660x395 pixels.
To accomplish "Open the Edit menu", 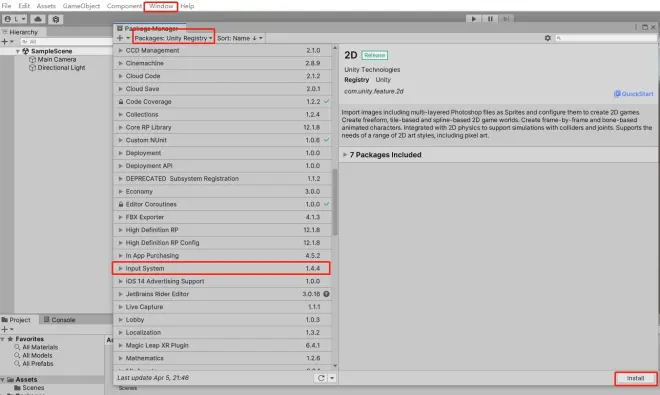I will [x=24, y=6].
